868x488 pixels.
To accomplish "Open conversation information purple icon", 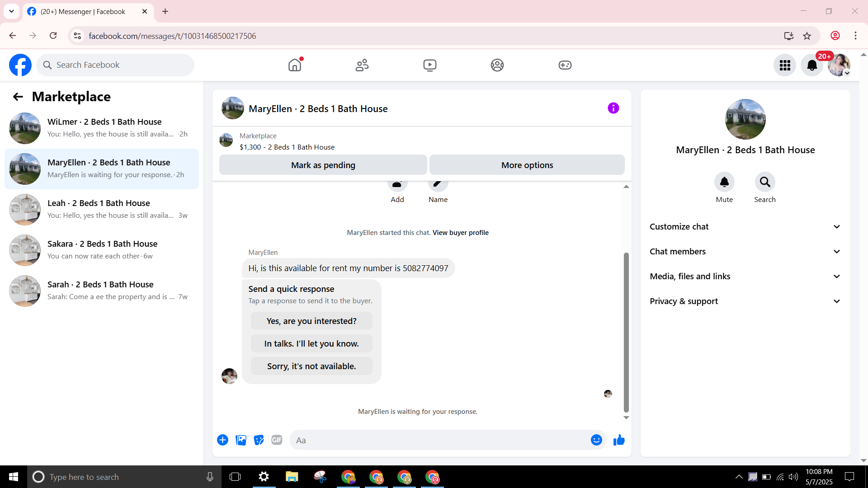I will [613, 108].
